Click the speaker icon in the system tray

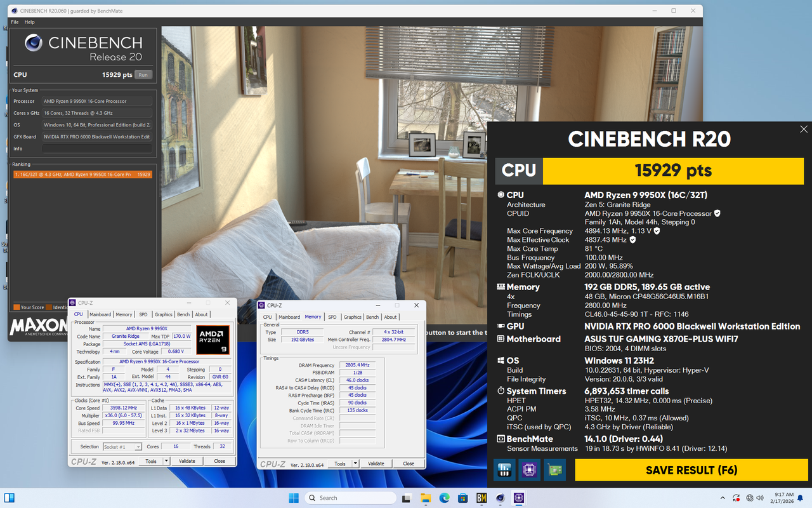759,498
